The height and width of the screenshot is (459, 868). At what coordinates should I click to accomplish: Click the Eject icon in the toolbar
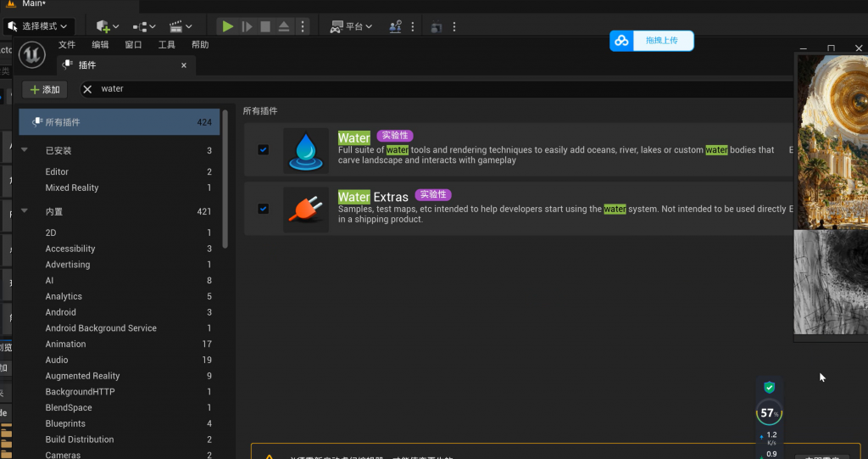pos(284,26)
